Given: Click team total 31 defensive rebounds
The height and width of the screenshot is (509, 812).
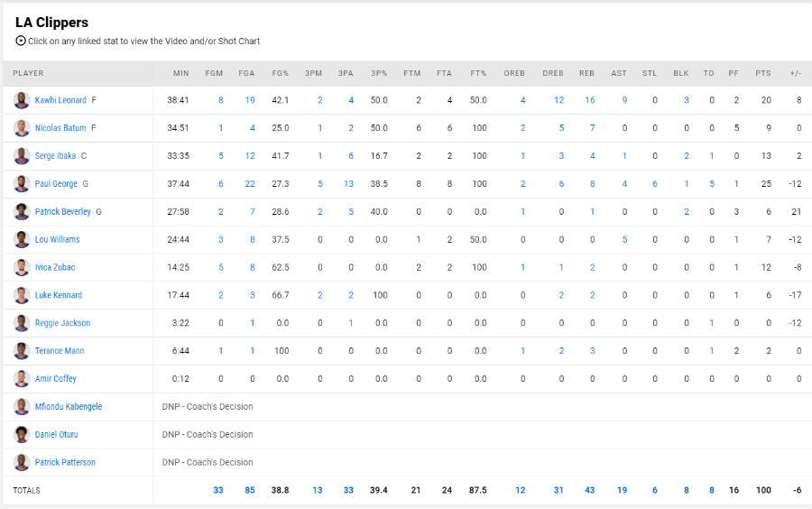Looking at the screenshot, I should tap(558, 490).
